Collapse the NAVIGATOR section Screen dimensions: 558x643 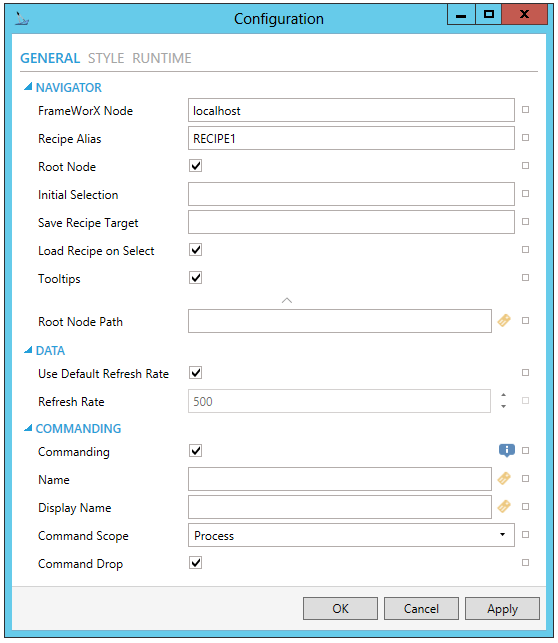(28, 87)
